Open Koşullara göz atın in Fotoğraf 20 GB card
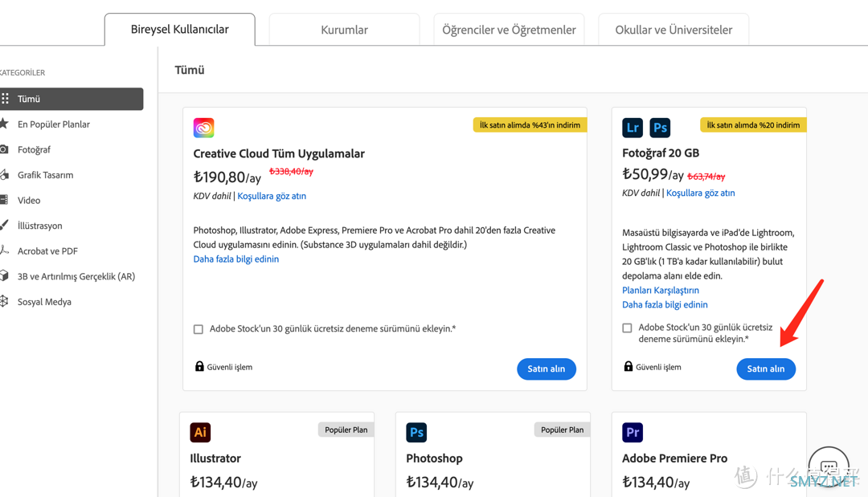The width and height of the screenshot is (868, 497). pyautogui.click(x=701, y=193)
